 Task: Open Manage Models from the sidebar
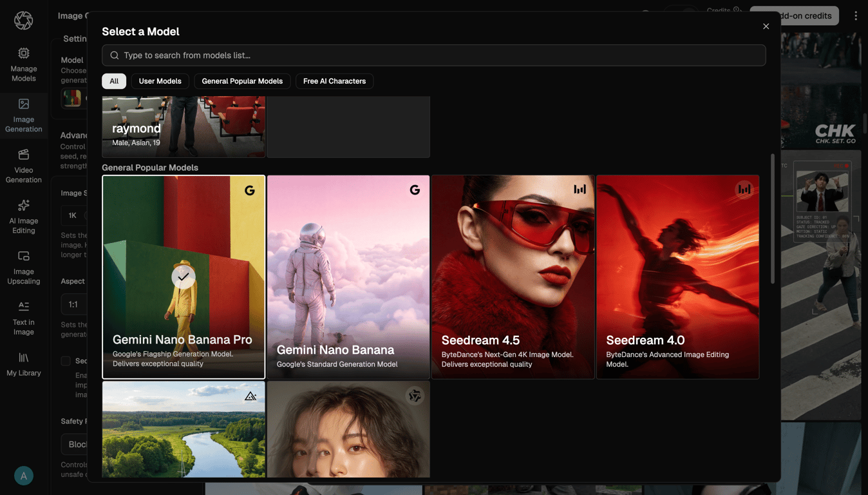point(24,64)
